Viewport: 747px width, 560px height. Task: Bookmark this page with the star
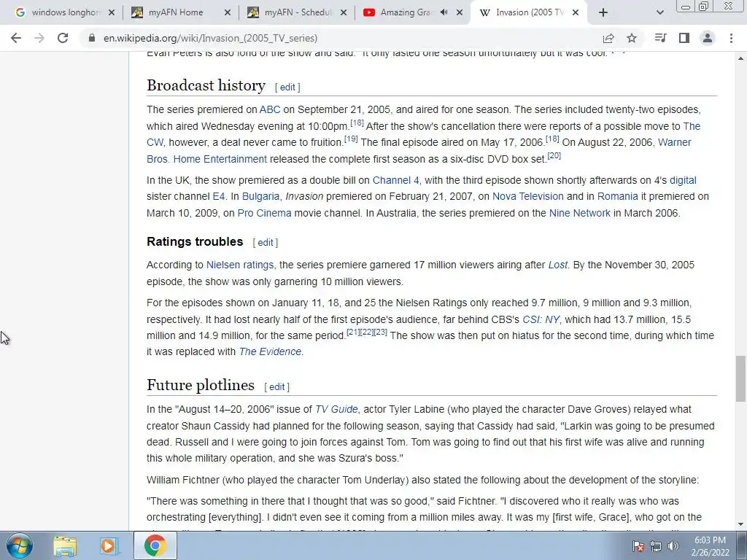pos(632,38)
